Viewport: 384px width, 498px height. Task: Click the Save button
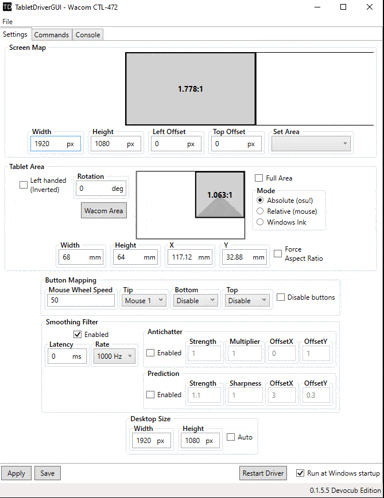pos(47,473)
